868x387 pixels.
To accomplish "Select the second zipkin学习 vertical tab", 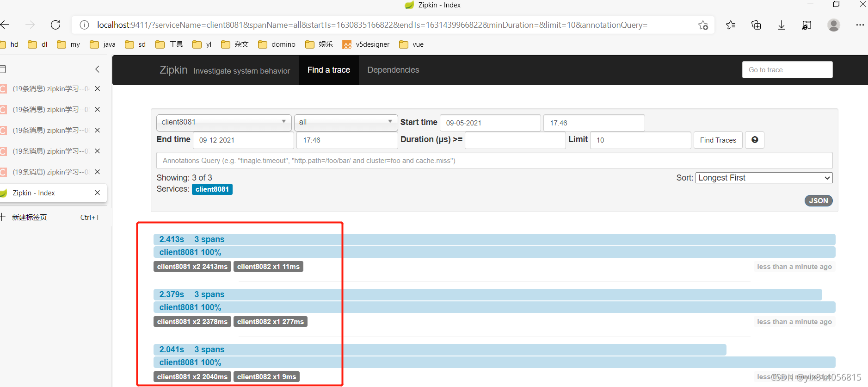I will (x=51, y=109).
